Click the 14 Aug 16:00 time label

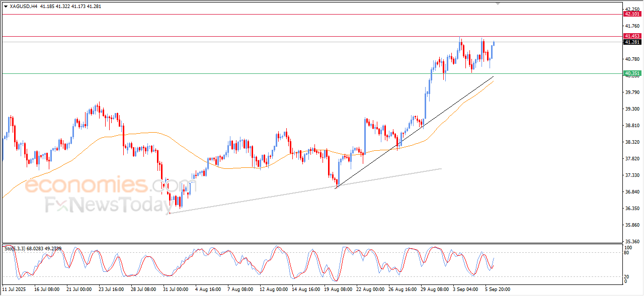click(x=305, y=289)
